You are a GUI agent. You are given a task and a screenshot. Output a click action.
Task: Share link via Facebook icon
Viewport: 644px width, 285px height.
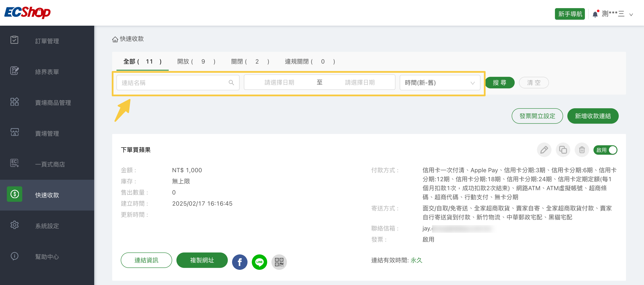pos(240,262)
